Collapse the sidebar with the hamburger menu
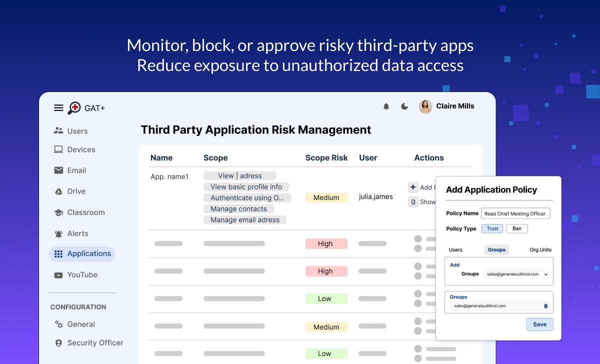 click(x=58, y=107)
